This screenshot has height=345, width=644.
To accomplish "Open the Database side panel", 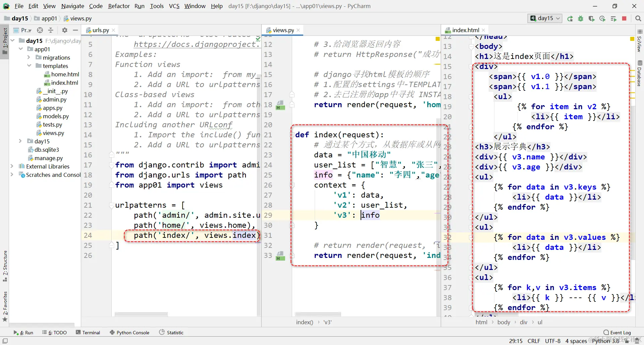I will [640, 73].
